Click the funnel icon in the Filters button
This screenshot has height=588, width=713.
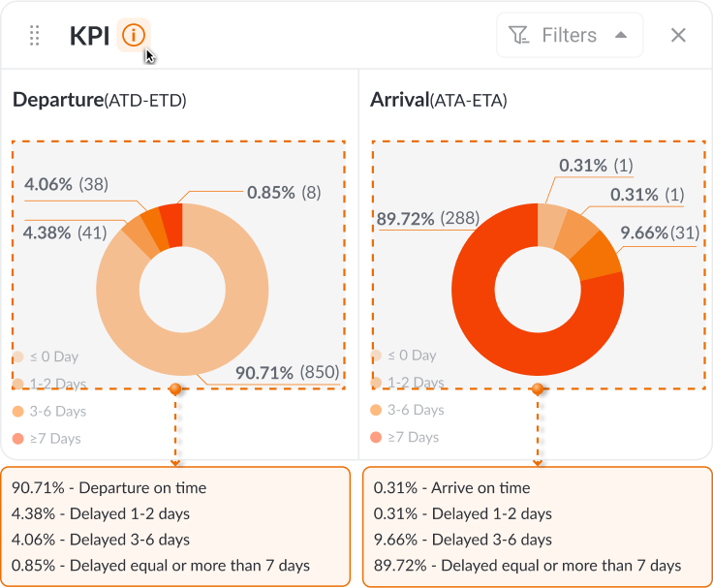519,36
